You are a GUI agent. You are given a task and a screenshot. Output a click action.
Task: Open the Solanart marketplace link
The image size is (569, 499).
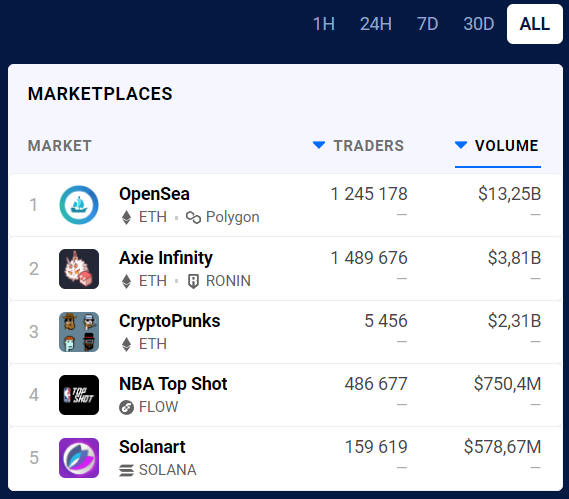click(152, 447)
